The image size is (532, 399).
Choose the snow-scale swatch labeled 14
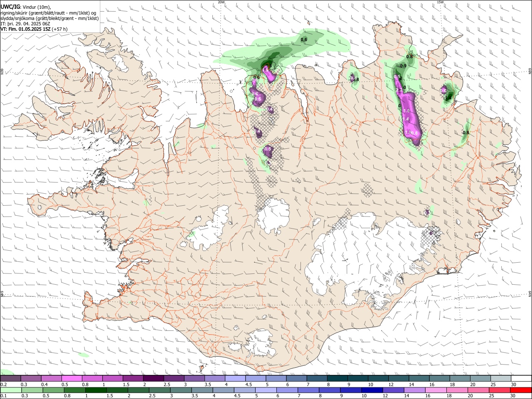[x=419, y=379]
